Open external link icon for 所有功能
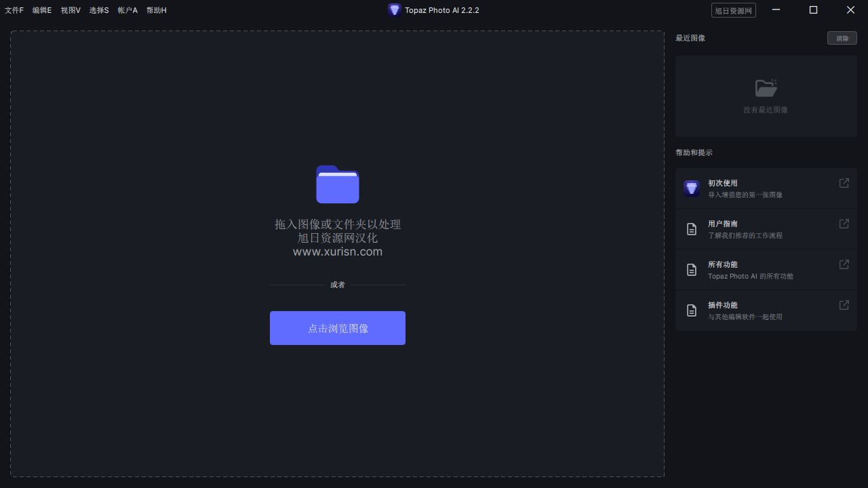Viewport: 868px width, 488px height. [x=844, y=264]
